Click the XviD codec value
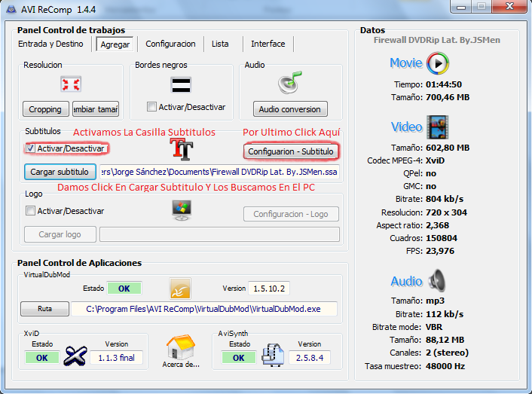 (435, 160)
